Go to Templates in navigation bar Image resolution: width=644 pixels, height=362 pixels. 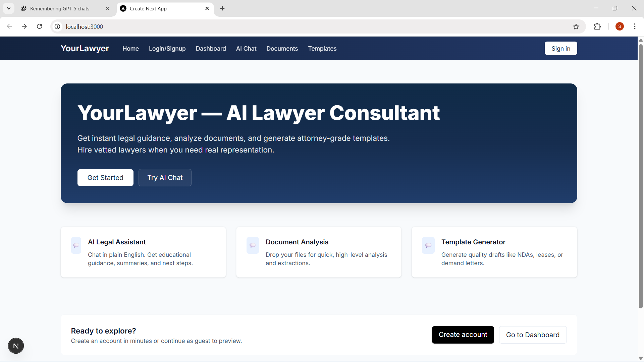click(x=322, y=49)
